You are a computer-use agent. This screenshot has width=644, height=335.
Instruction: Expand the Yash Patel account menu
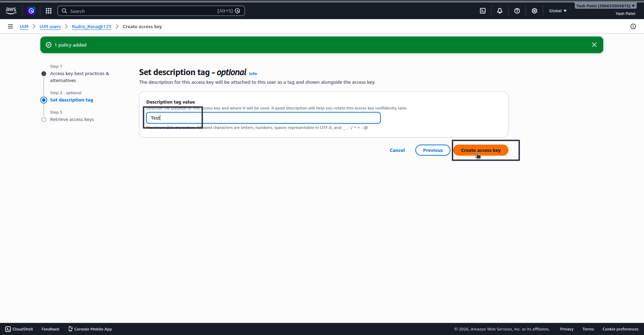coord(605,6)
